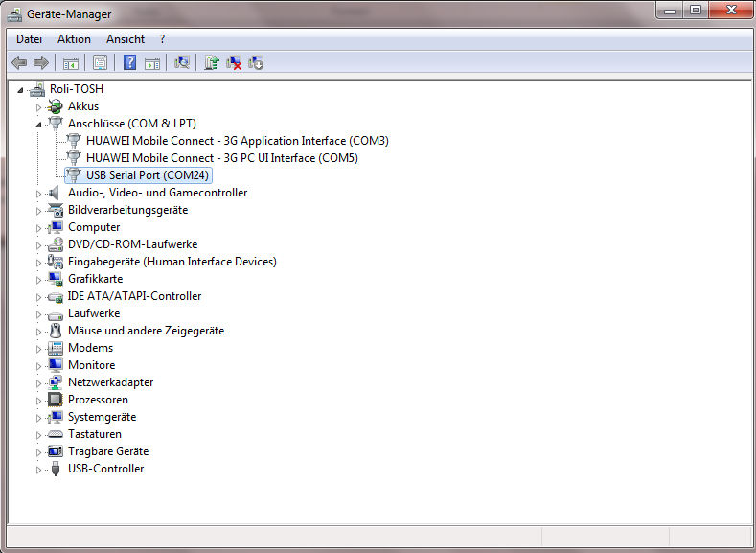756x553 pixels.
Task: Click the Forward arrow toolbar button
Action: coord(41,62)
